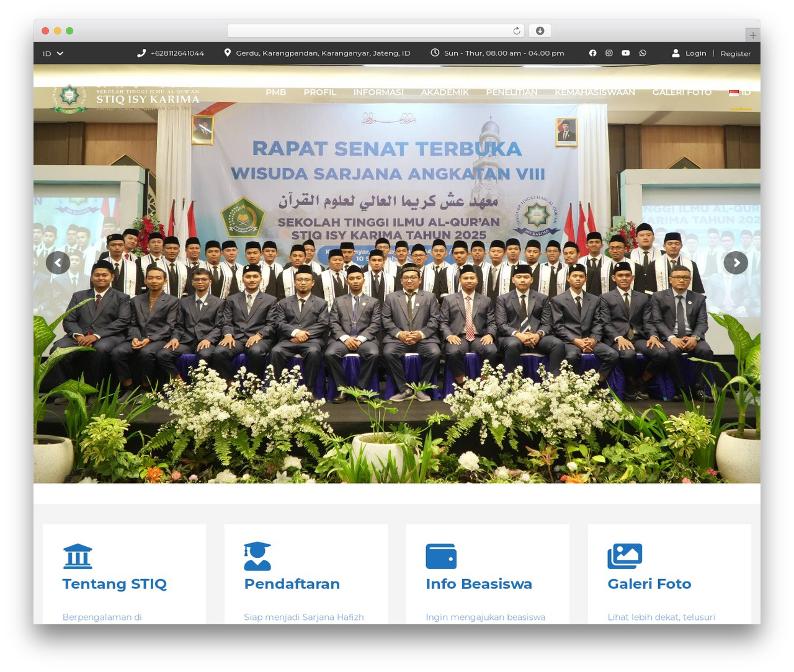
Task: Open the Info Beasiswa heading link
Action: tap(479, 584)
